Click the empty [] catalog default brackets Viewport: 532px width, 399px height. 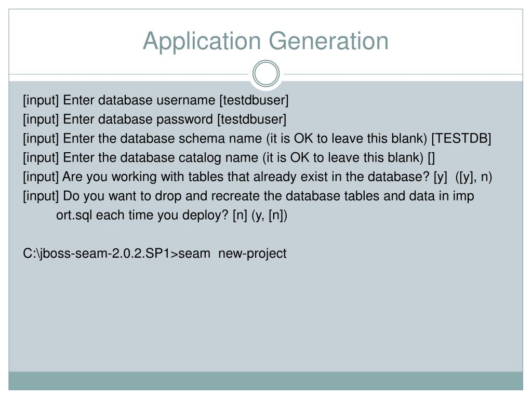tap(431, 158)
